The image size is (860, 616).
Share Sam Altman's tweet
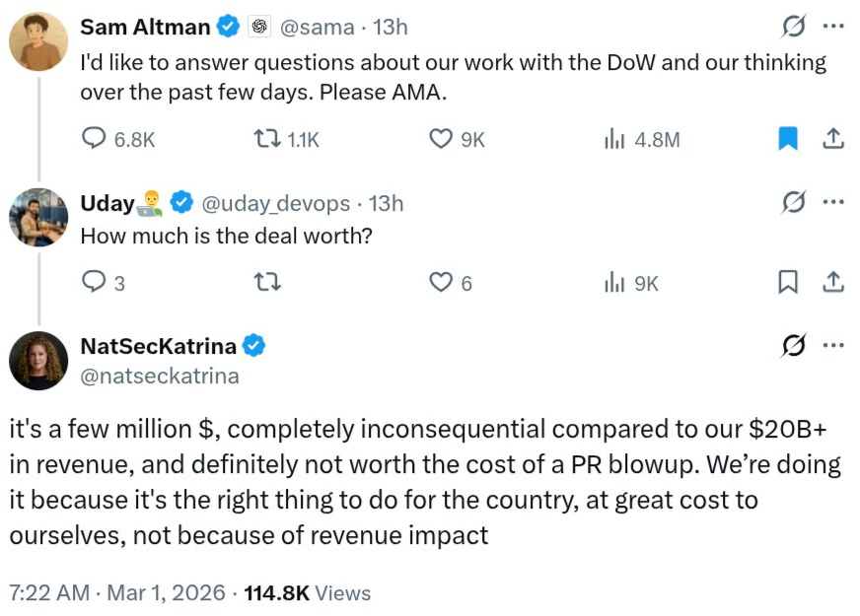[833, 140]
